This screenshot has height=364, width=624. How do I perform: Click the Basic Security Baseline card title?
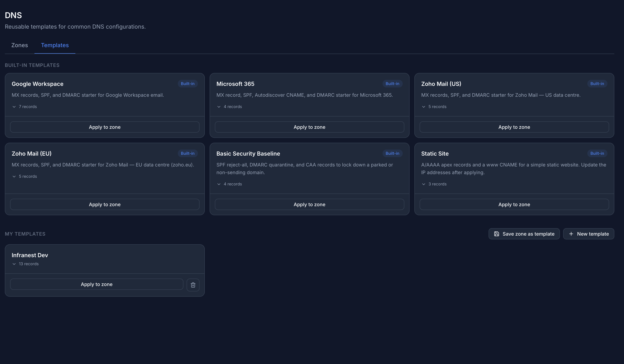pos(248,154)
